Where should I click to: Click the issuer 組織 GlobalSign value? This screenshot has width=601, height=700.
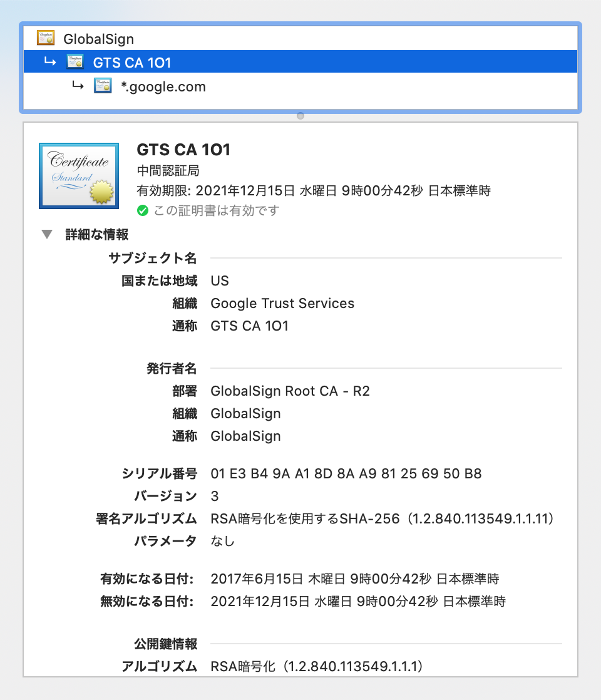245,414
